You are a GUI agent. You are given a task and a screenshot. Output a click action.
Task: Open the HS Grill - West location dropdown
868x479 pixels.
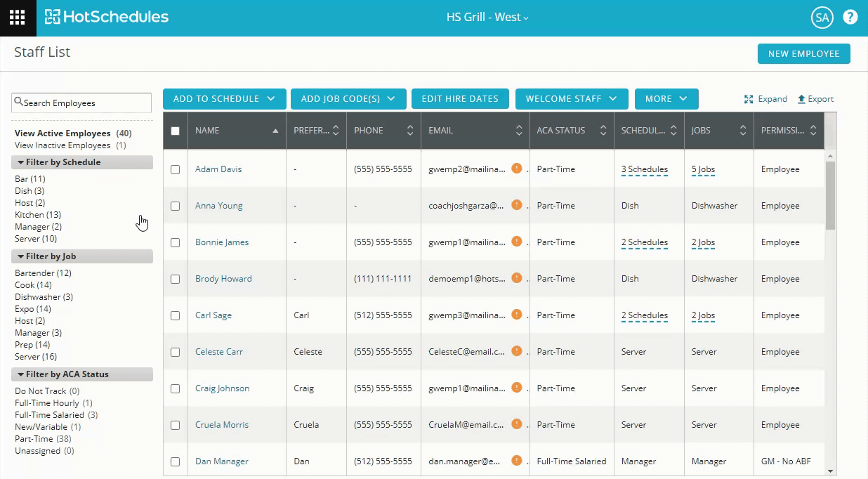point(487,18)
